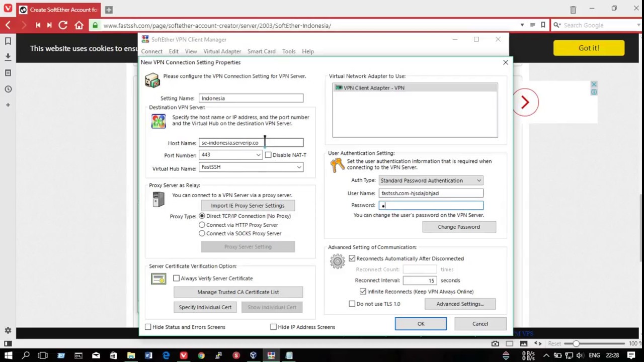Open Word from the taskbar
This screenshot has height=362, width=644.
pyautogui.click(x=148, y=355)
